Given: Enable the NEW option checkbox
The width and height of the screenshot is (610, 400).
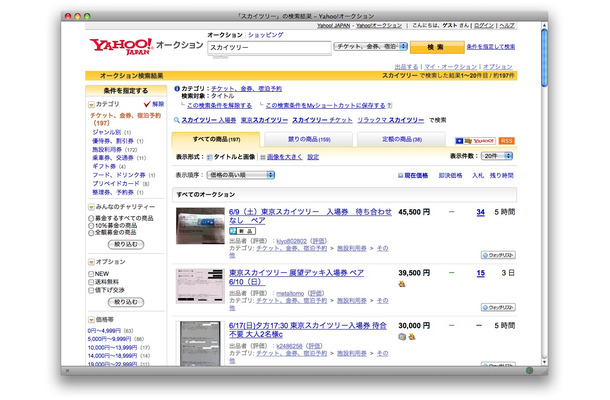Looking at the screenshot, I should (91, 274).
